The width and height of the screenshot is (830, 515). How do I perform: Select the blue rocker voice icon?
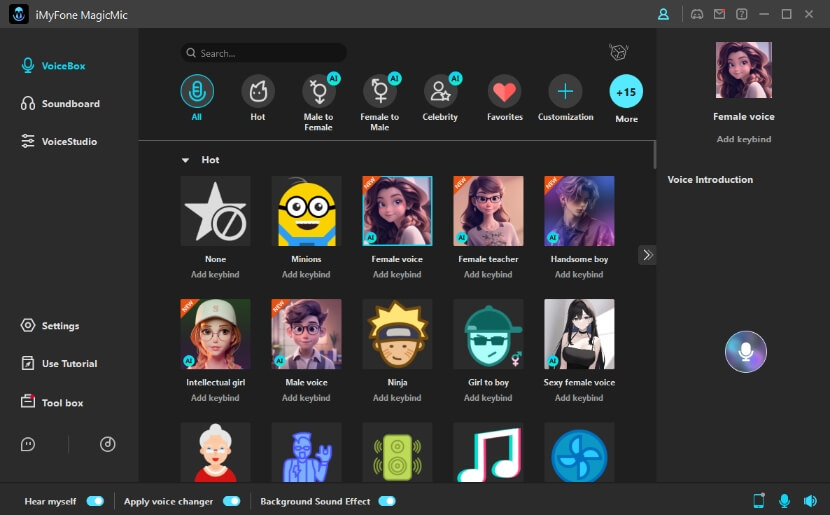tap(306, 453)
